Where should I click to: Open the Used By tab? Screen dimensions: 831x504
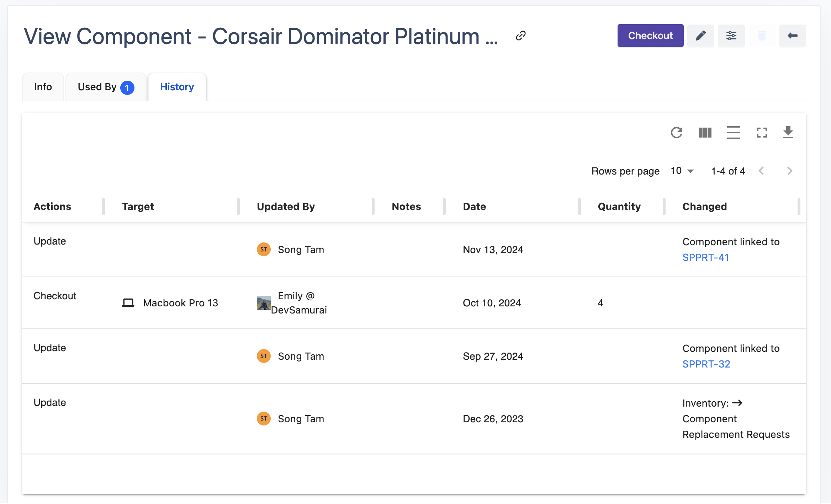pos(105,87)
